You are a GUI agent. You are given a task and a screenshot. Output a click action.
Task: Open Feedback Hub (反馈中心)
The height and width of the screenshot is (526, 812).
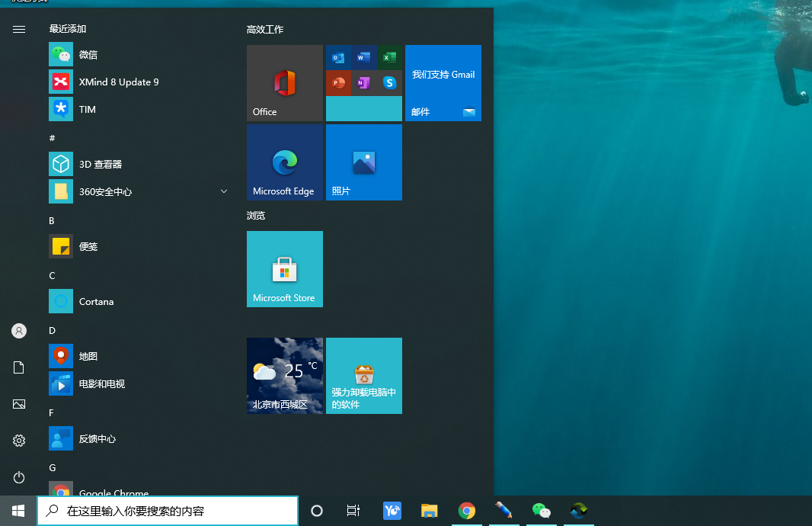[97, 439]
